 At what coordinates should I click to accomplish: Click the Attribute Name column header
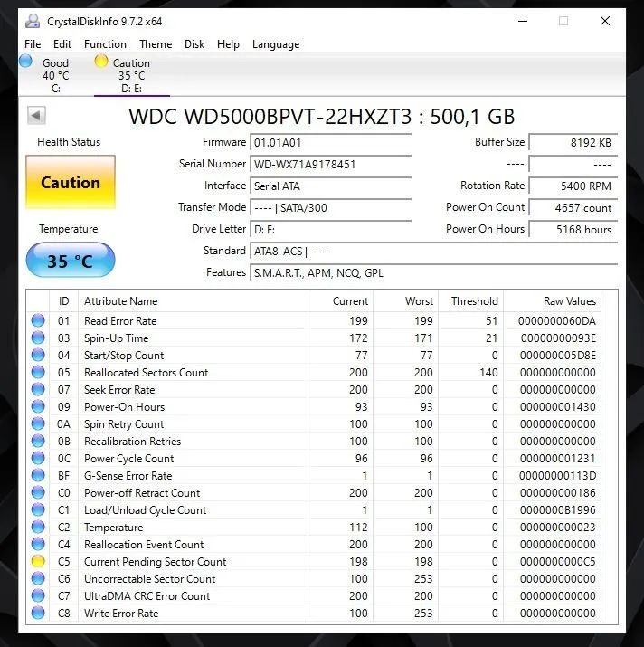point(193,300)
